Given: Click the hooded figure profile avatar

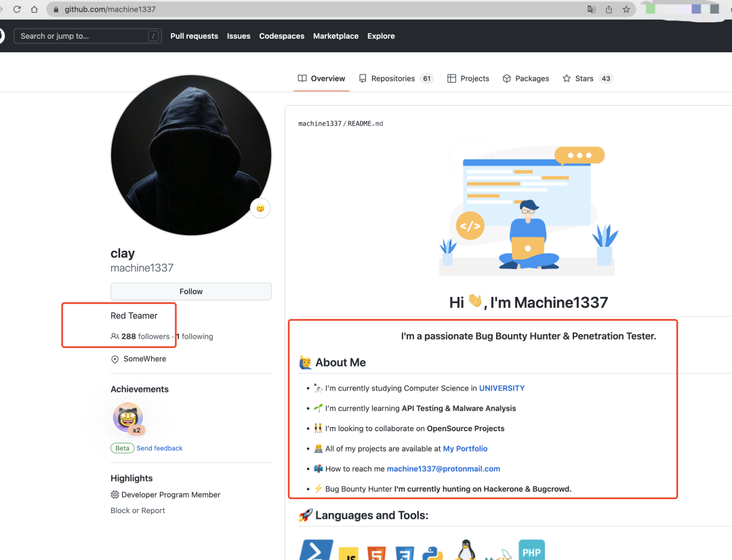Looking at the screenshot, I should pyautogui.click(x=191, y=155).
